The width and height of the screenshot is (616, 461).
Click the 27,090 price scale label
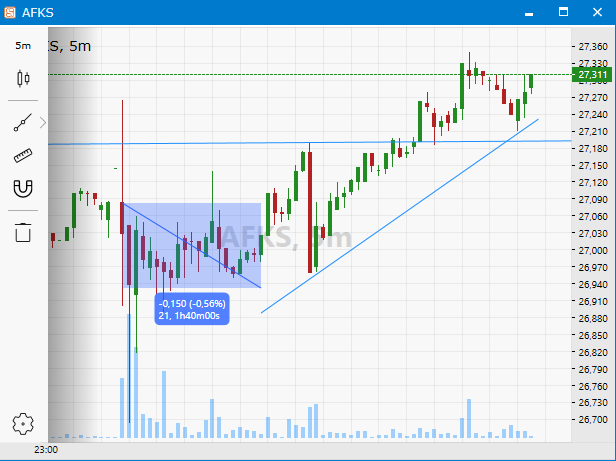click(593, 200)
